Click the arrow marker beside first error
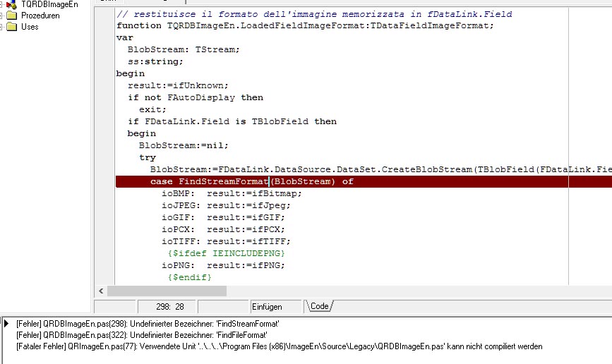Viewport: 612px width, 364px height. 6,323
